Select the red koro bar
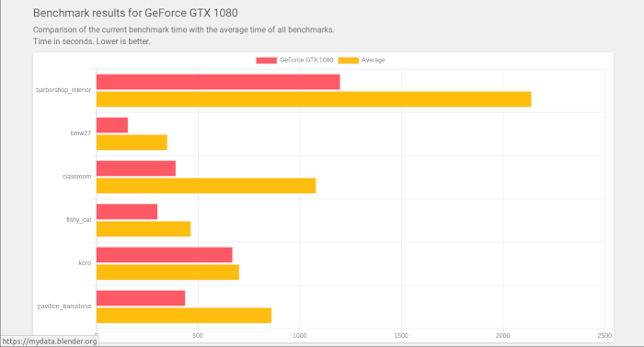Image resolution: width=644 pixels, height=347 pixels. coord(165,255)
